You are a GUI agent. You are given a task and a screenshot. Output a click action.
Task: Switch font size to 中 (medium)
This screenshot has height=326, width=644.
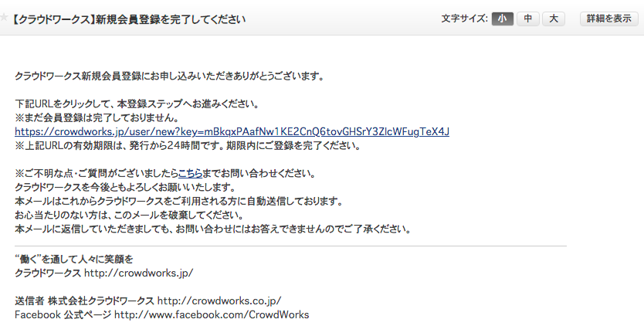tap(527, 19)
